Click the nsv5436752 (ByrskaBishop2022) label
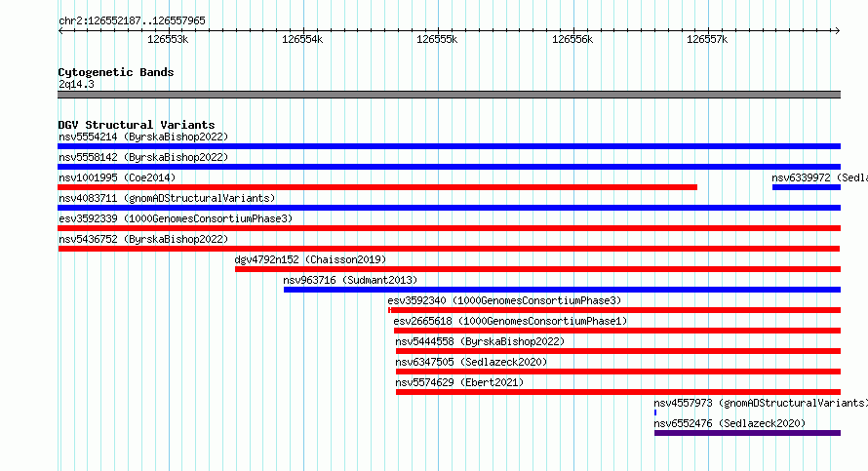Viewport: 868px width, 471px height. point(143,239)
